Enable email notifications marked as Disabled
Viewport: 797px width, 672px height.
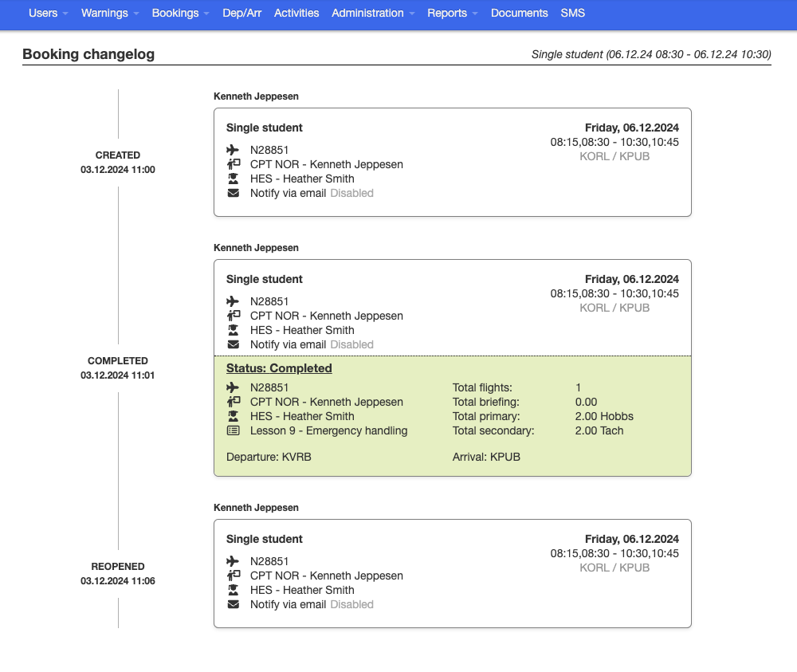(x=351, y=193)
